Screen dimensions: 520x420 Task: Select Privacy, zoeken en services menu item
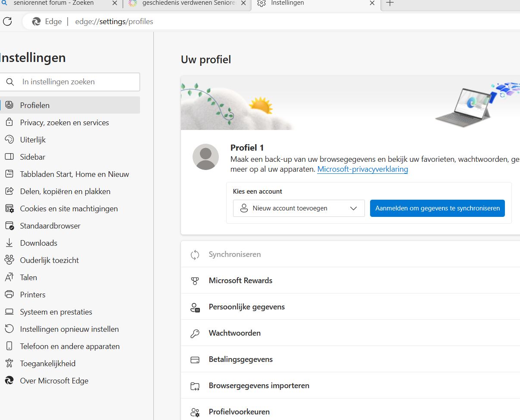point(65,123)
